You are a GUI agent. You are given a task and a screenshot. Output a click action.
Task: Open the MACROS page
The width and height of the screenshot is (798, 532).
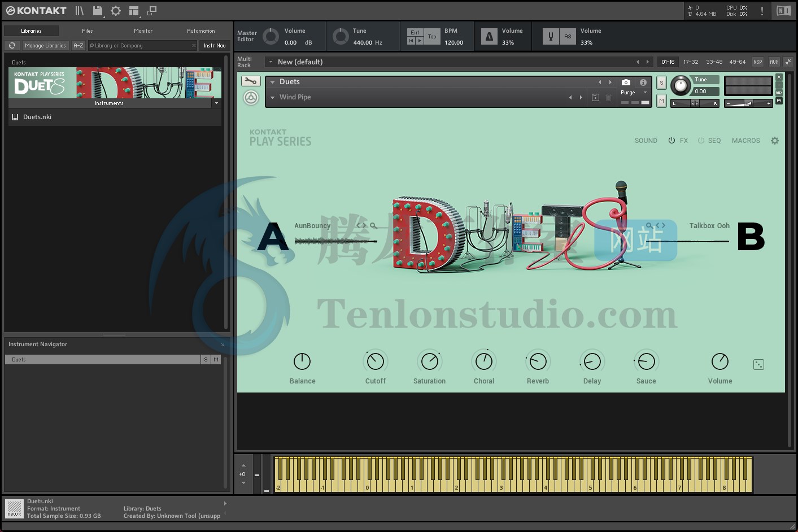click(x=746, y=141)
